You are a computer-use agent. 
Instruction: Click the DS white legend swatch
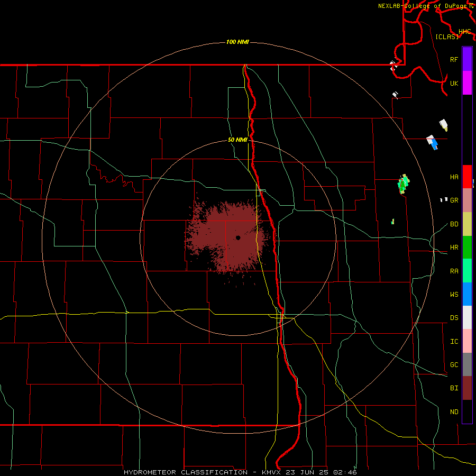[x=467, y=317]
